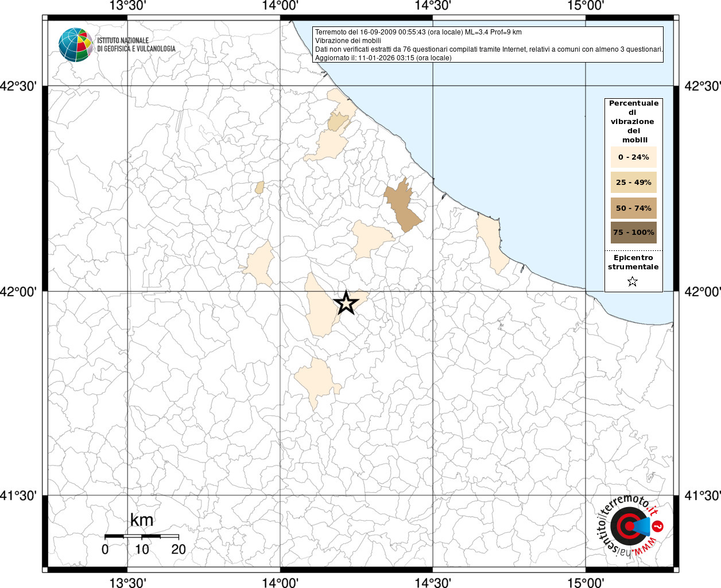Screen dimensions: 721x588
Task: Click the right 42°00' latitude label
Action: pyautogui.click(x=703, y=292)
